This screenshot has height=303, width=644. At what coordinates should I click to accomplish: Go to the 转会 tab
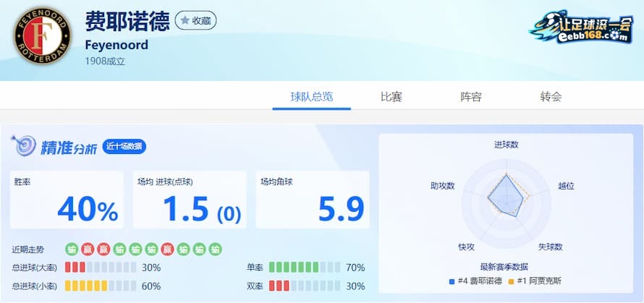pos(551,97)
